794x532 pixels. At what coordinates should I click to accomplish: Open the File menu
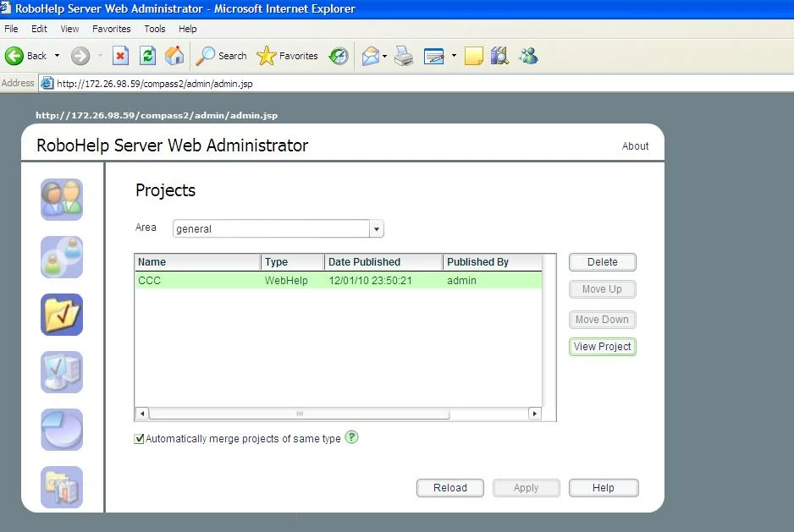coord(11,29)
